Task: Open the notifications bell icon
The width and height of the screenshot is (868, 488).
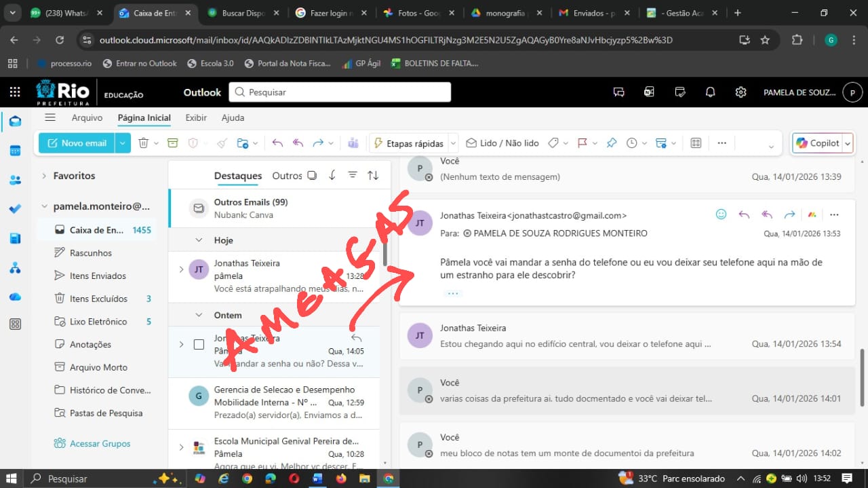Action: [710, 92]
